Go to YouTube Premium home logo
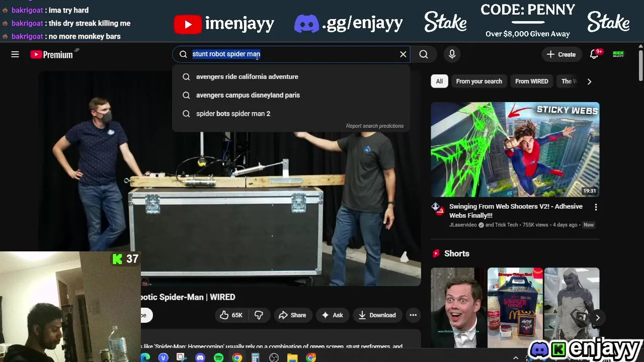 point(52,54)
